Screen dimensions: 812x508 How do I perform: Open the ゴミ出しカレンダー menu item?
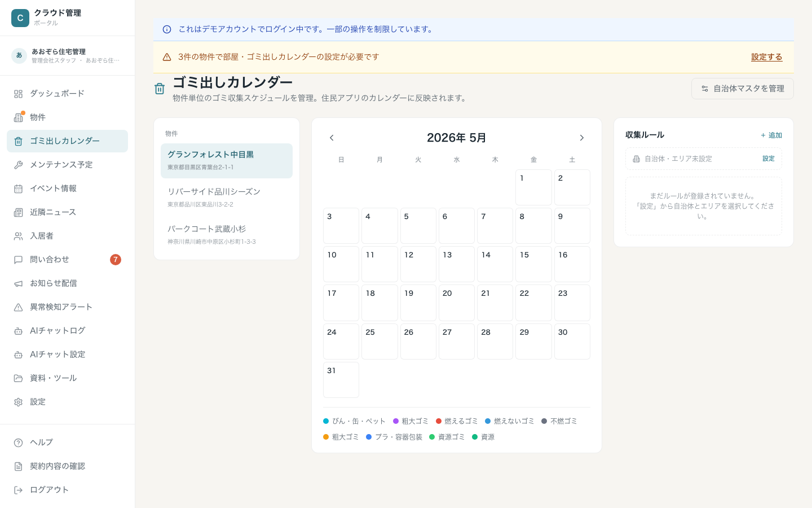(67, 141)
